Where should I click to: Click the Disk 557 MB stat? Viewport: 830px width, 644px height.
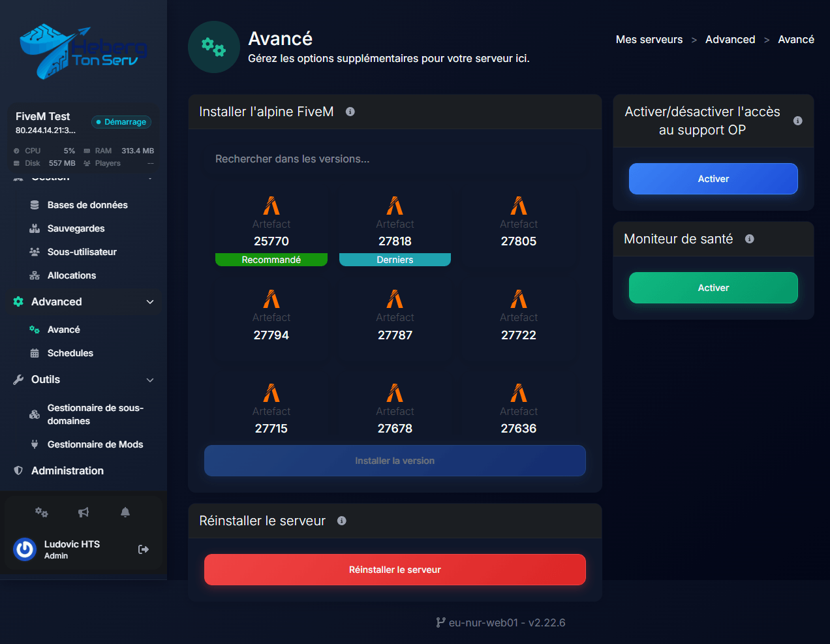(x=44, y=163)
